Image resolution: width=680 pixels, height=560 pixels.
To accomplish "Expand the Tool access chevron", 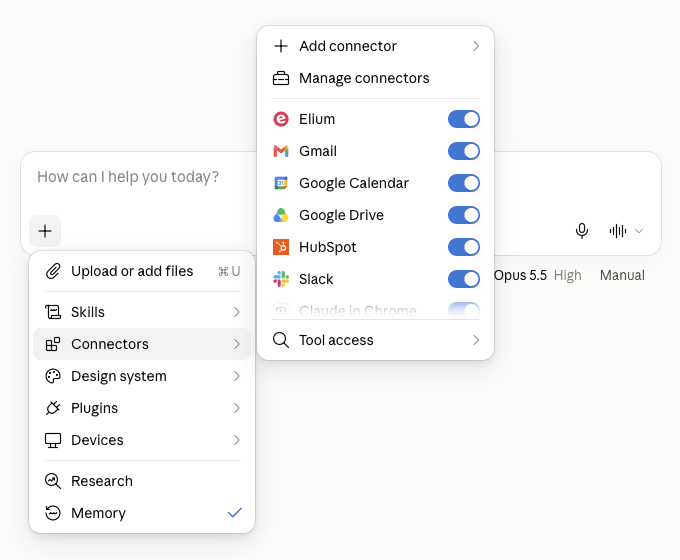I will [x=476, y=340].
